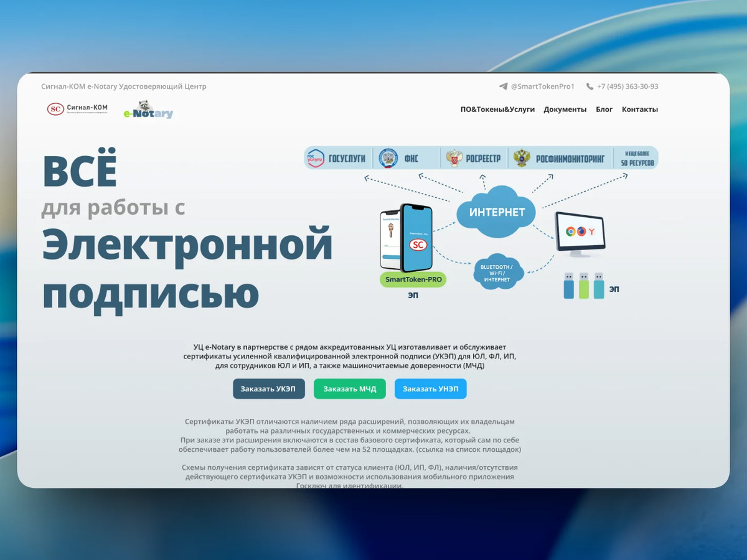
Task: Click the phone handset icon
Action: pyautogui.click(x=590, y=86)
